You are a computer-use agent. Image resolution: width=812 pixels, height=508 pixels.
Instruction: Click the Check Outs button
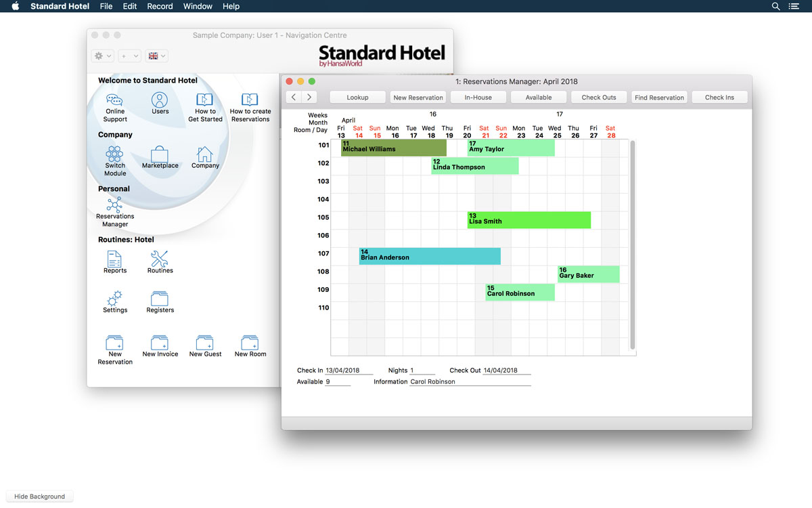pyautogui.click(x=599, y=98)
